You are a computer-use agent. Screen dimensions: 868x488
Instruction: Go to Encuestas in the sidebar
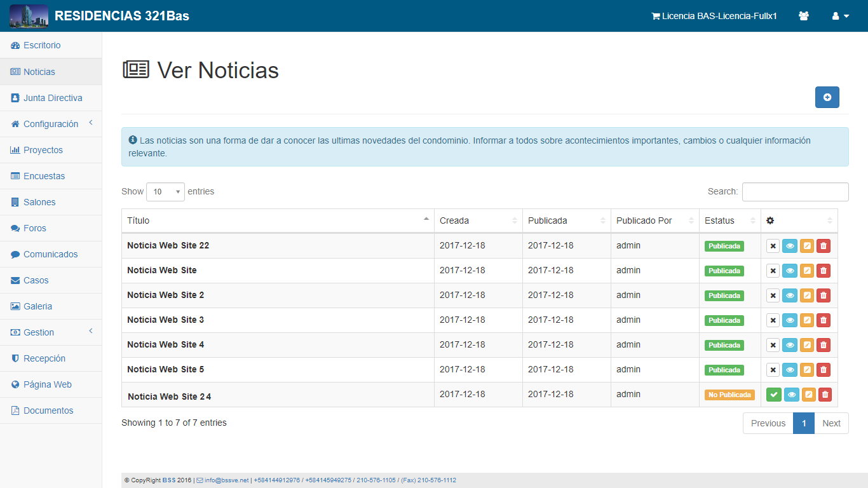tap(44, 176)
